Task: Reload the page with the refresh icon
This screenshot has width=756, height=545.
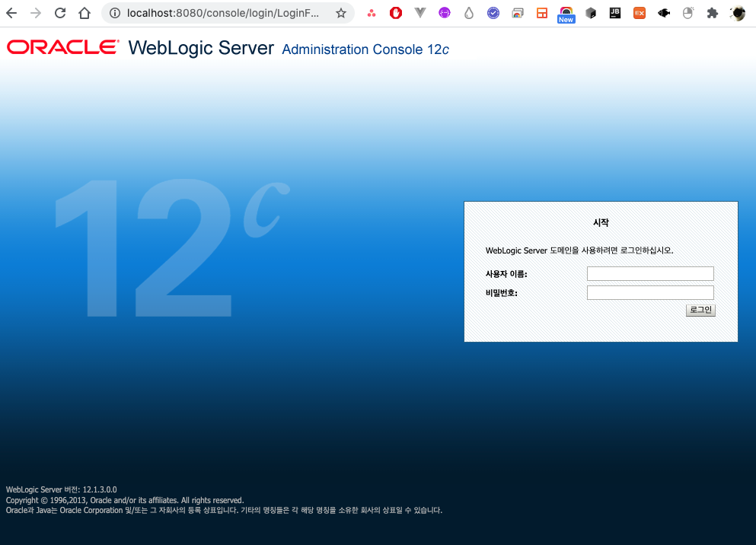Action: tap(60, 13)
